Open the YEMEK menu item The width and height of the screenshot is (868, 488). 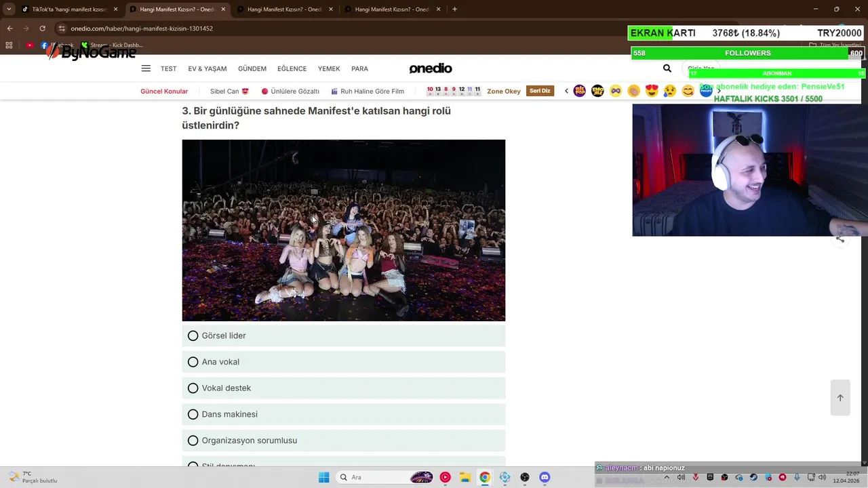pos(329,68)
